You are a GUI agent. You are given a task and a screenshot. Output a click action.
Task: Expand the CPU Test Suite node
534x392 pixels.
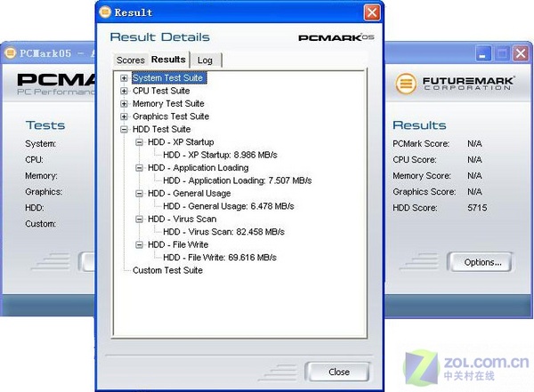point(124,92)
